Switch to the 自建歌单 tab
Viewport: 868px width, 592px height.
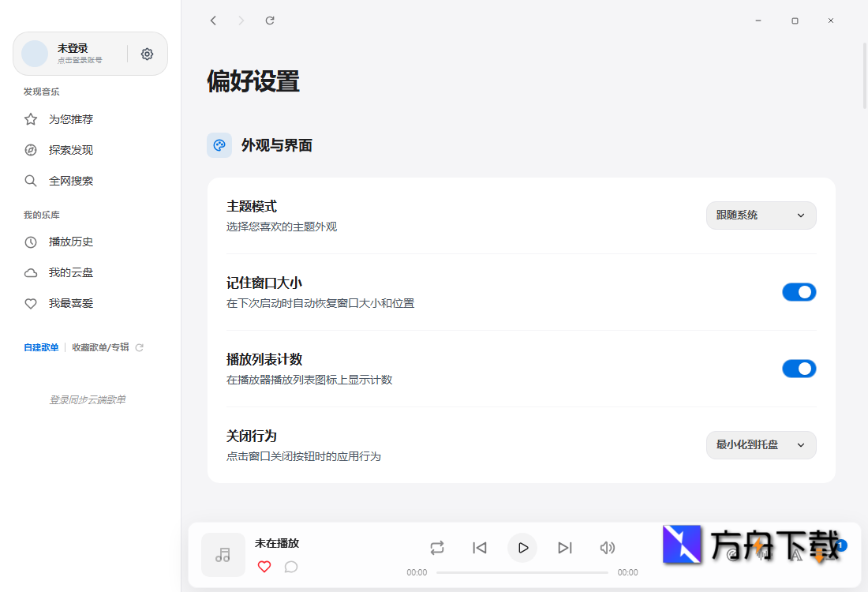point(41,347)
